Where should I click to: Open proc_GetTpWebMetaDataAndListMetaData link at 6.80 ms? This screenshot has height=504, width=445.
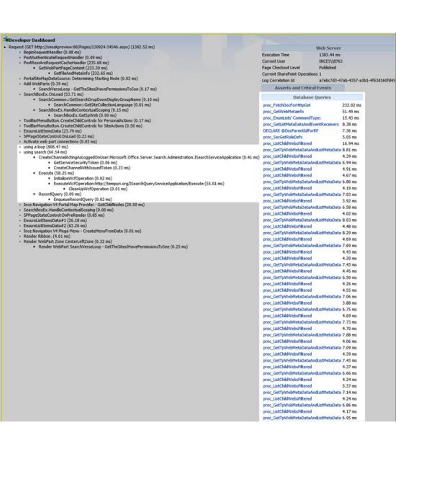pyautogui.click(x=302, y=182)
